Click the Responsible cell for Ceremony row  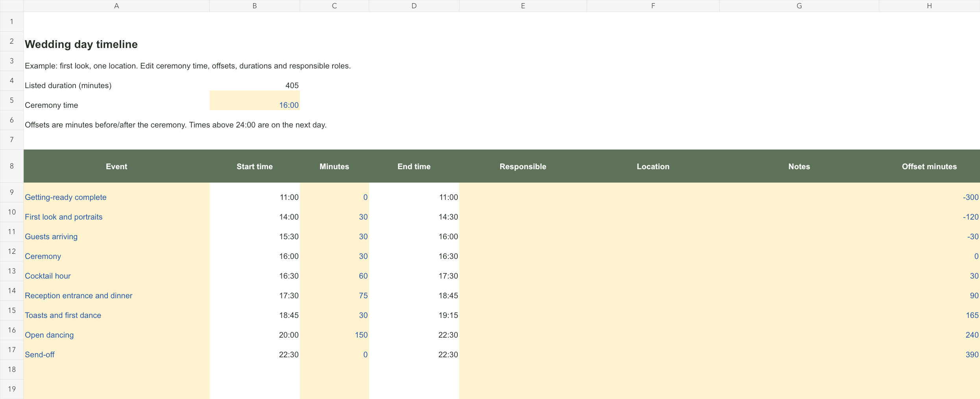click(x=523, y=251)
